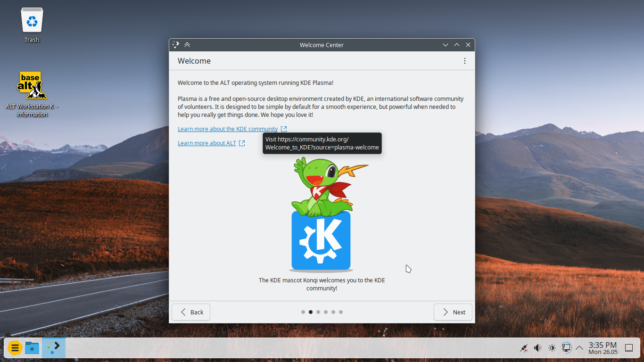Expand the hidden system tray icons arrow
The height and width of the screenshot is (362, 644).
click(x=579, y=348)
